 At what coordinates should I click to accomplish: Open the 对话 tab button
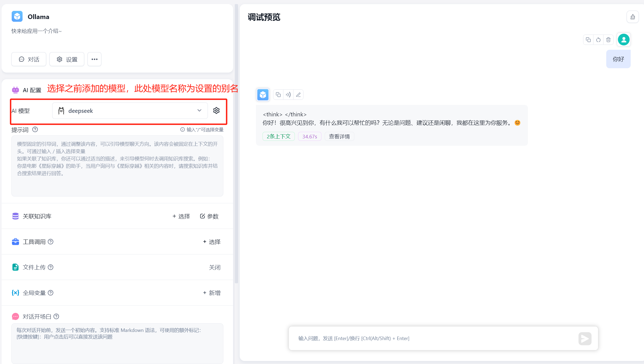click(29, 59)
